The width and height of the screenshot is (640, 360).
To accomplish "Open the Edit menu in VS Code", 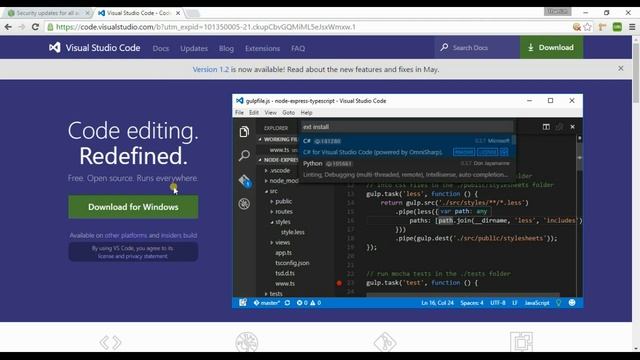I will 254,112.
